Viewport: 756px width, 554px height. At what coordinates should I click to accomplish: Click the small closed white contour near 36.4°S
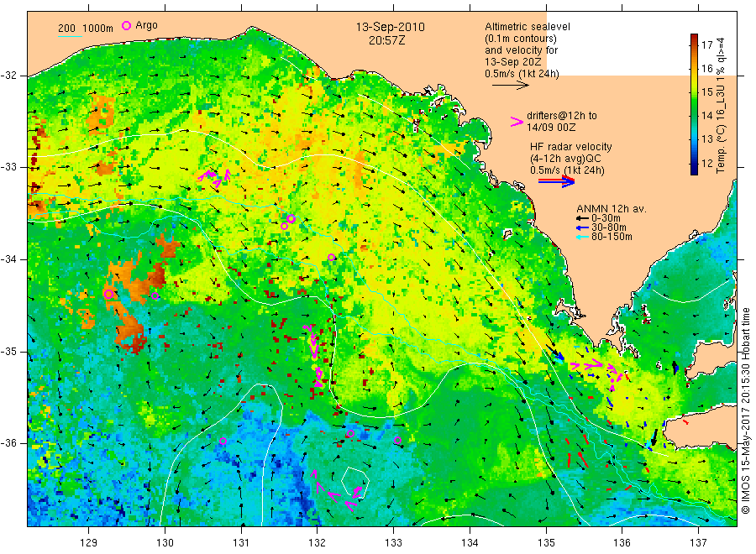pyautogui.click(x=355, y=483)
